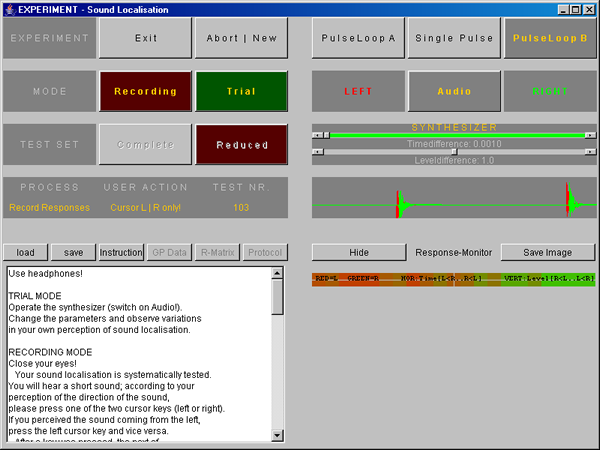Image resolution: width=600 pixels, height=450 pixels.
Task: Click the Timedifference slider left arrow
Action: click(317, 135)
